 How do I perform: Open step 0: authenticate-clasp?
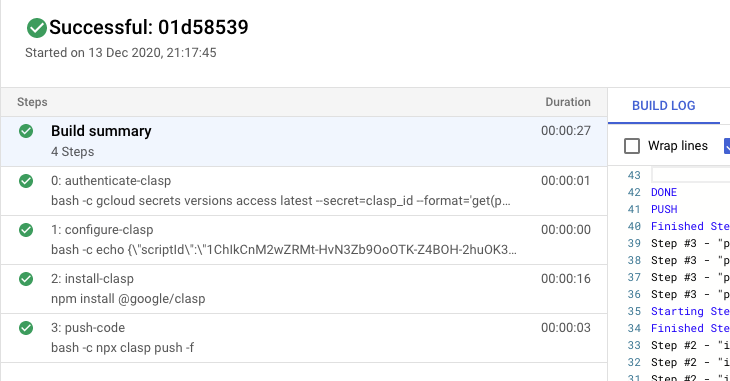tap(304, 191)
